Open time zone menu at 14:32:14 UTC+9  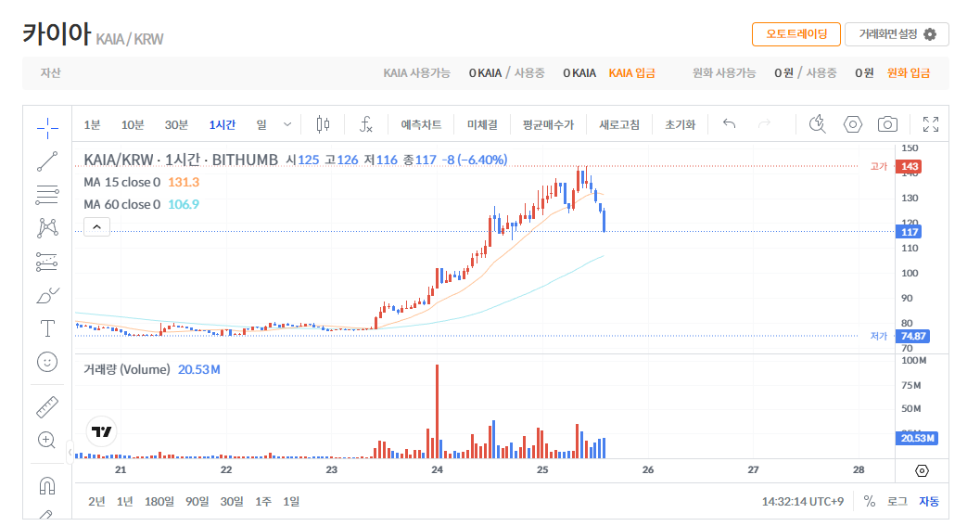coord(802,501)
